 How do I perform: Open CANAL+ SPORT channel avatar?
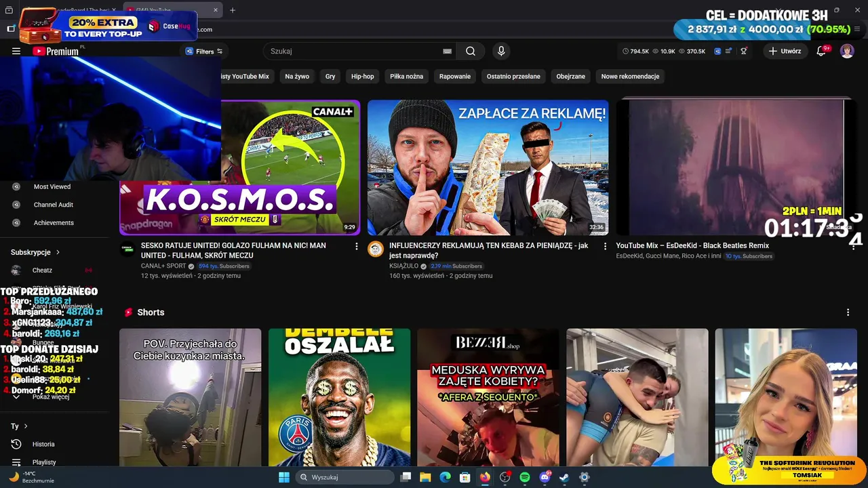pyautogui.click(x=127, y=249)
